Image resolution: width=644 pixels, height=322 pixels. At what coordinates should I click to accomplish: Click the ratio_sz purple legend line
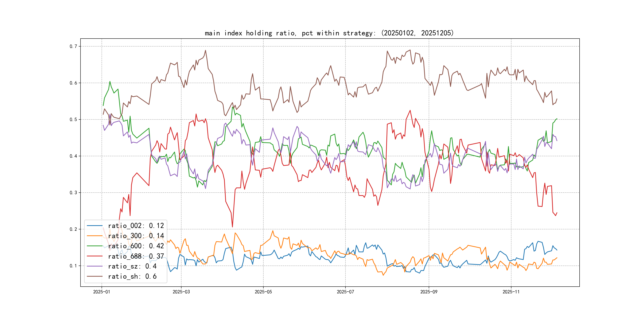click(94, 266)
